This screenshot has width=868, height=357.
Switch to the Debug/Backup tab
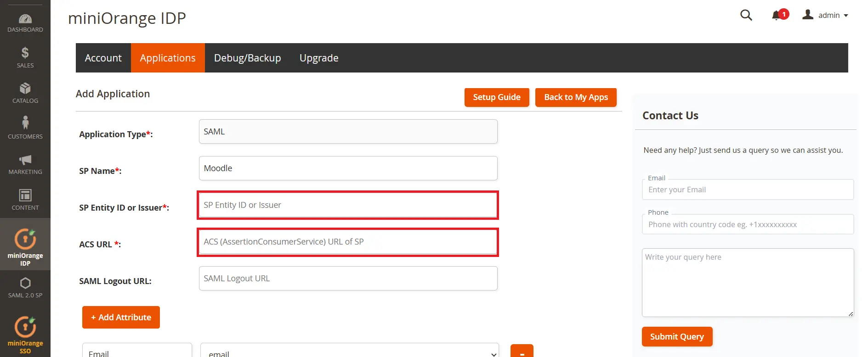(x=248, y=58)
